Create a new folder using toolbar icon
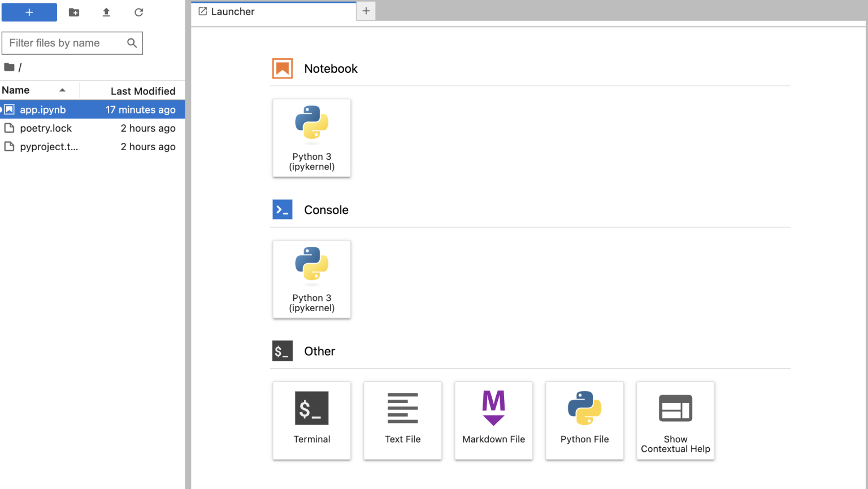Screen dimensions: 868x489 74,12
